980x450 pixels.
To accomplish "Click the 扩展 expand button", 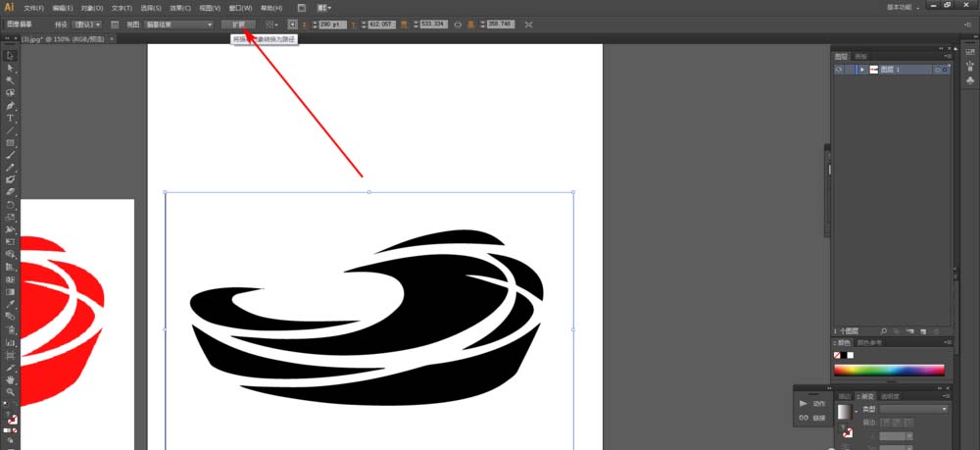I will [238, 25].
